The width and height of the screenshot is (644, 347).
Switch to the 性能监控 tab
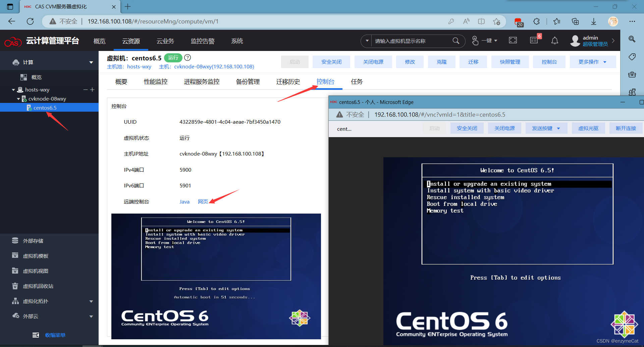tap(156, 81)
